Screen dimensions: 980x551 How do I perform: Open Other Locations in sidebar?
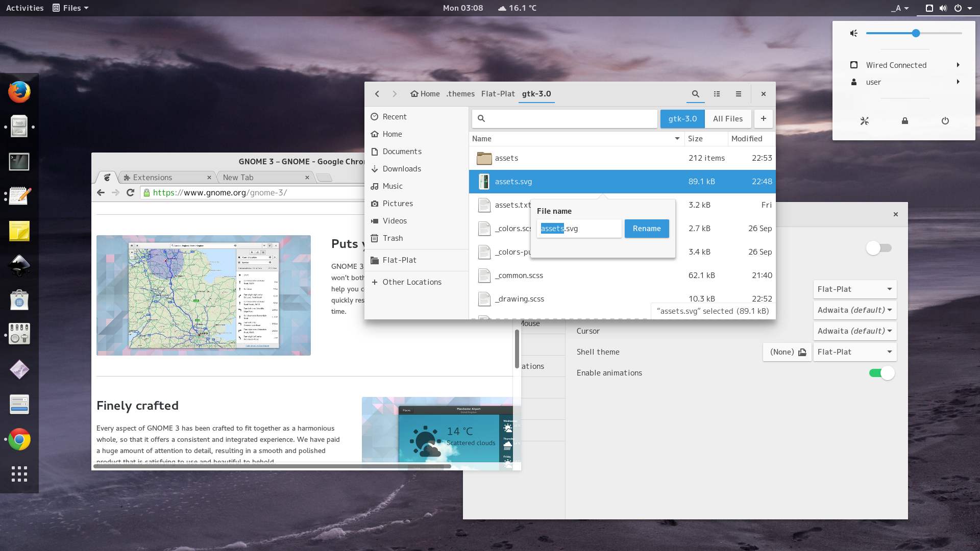411,282
